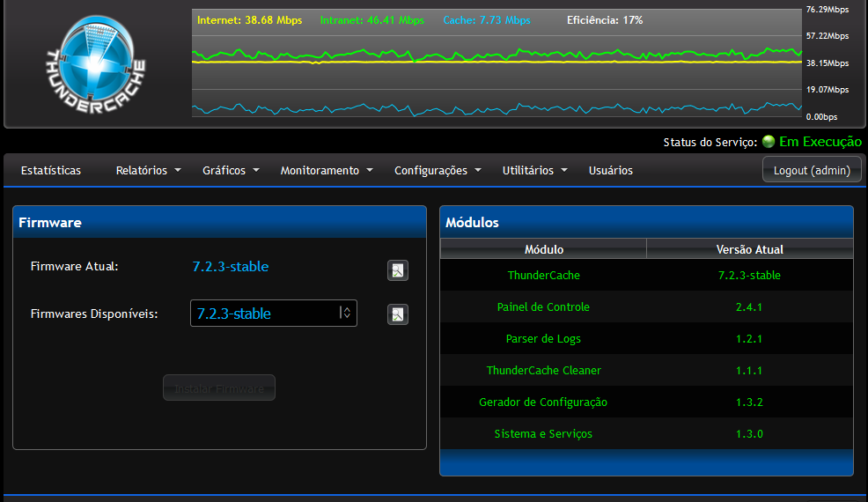Go to the Usuários page
868x502 pixels.
click(x=611, y=171)
